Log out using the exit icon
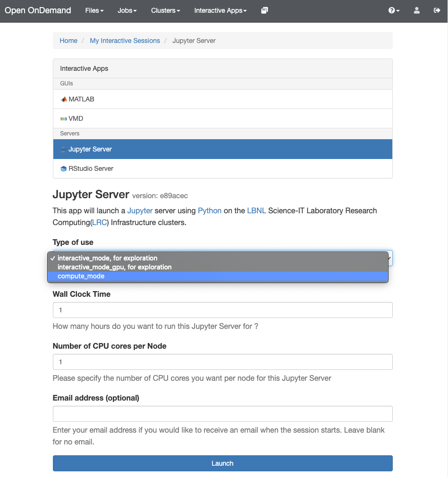448x477 pixels. coord(437,10)
